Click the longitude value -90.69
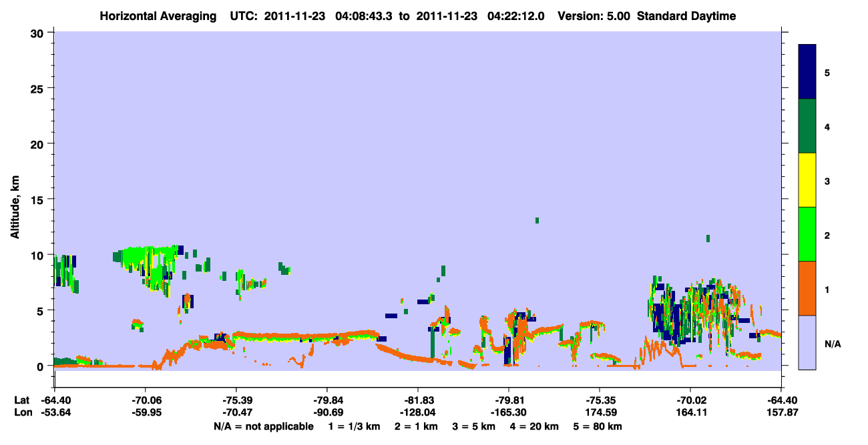Image resolution: width=868 pixels, height=445 pixels. (x=327, y=412)
